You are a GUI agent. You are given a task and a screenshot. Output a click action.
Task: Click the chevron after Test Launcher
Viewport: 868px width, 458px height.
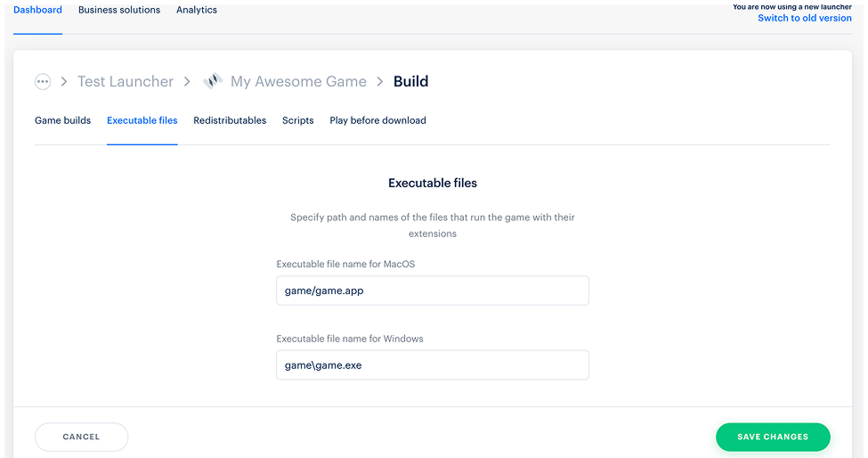coord(187,82)
